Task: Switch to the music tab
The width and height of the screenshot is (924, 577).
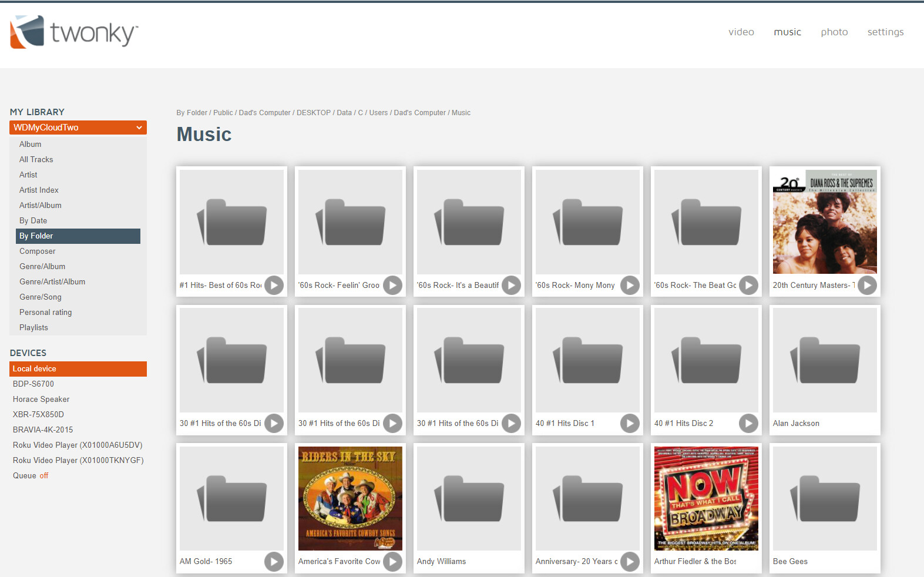Action: coord(787,32)
